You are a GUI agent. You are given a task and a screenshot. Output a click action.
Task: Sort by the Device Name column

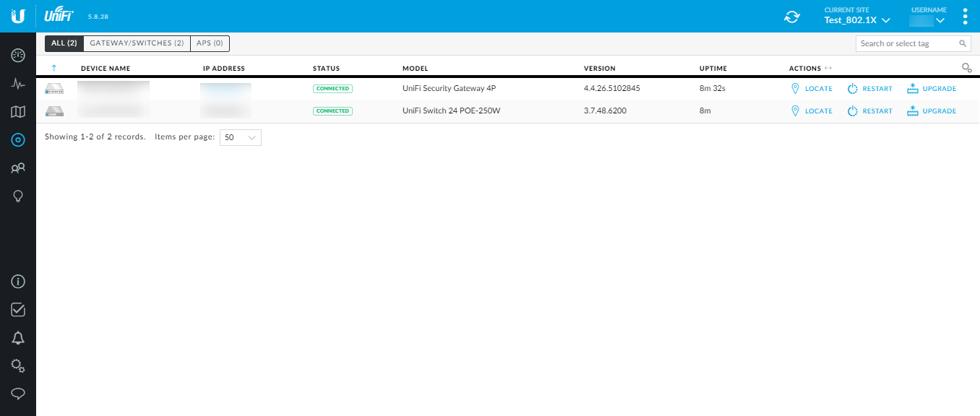(106, 69)
